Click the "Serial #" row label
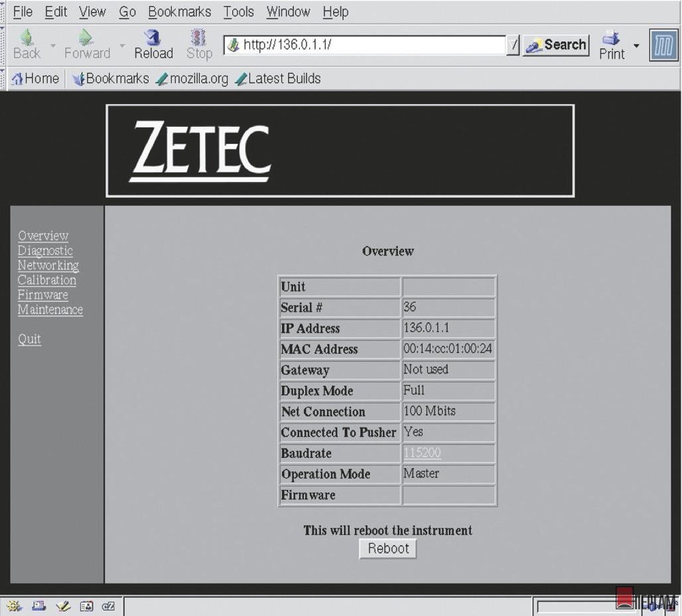 [301, 307]
